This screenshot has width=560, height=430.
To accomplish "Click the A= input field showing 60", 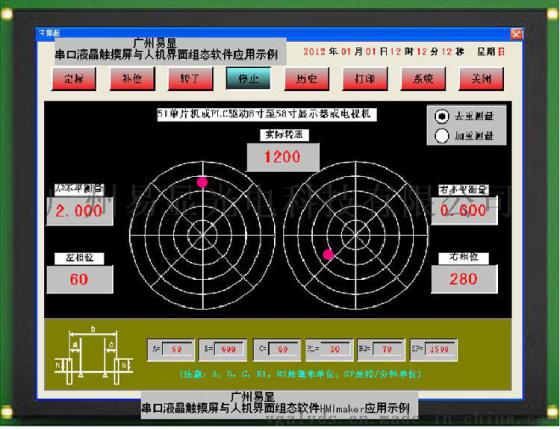I will coord(177,349).
